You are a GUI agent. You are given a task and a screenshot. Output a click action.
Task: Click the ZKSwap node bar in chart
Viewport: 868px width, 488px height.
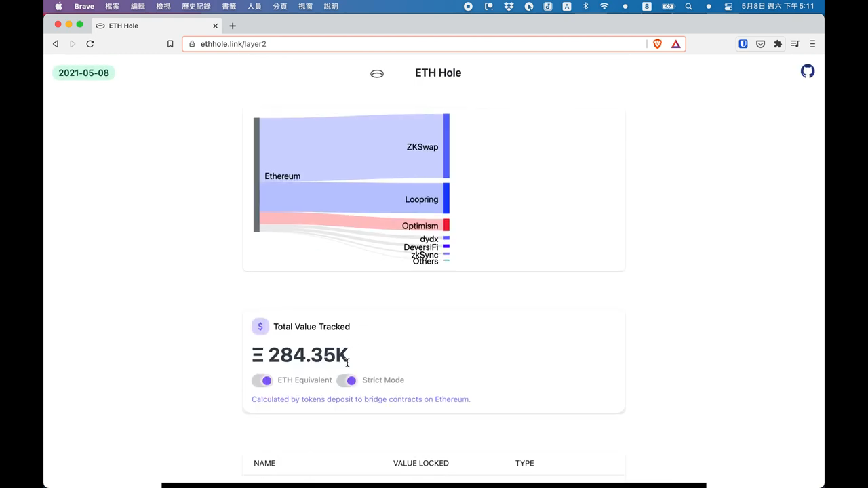pos(446,146)
